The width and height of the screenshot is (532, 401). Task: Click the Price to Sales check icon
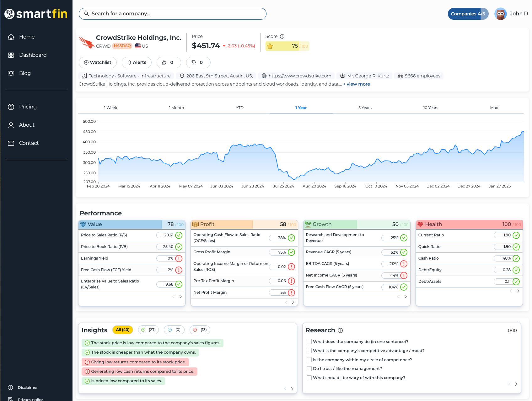(179, 235)
